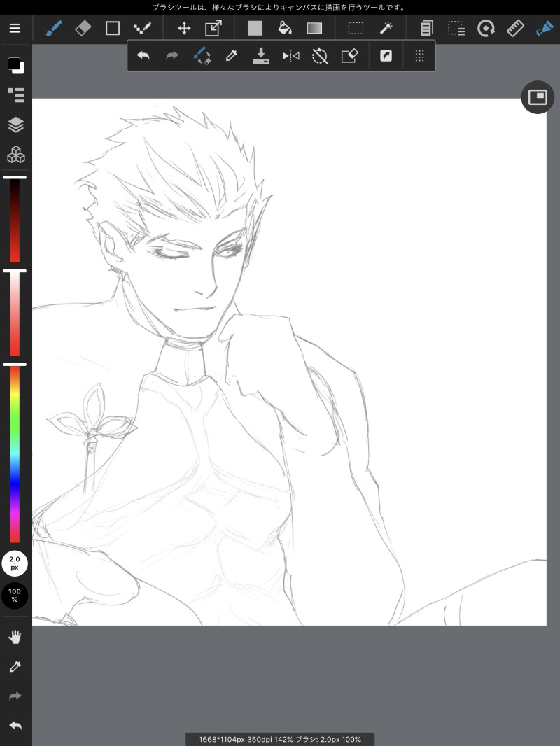Flip canvas horizontally
This screenshot has height=746, width=560.
point(290,56)
